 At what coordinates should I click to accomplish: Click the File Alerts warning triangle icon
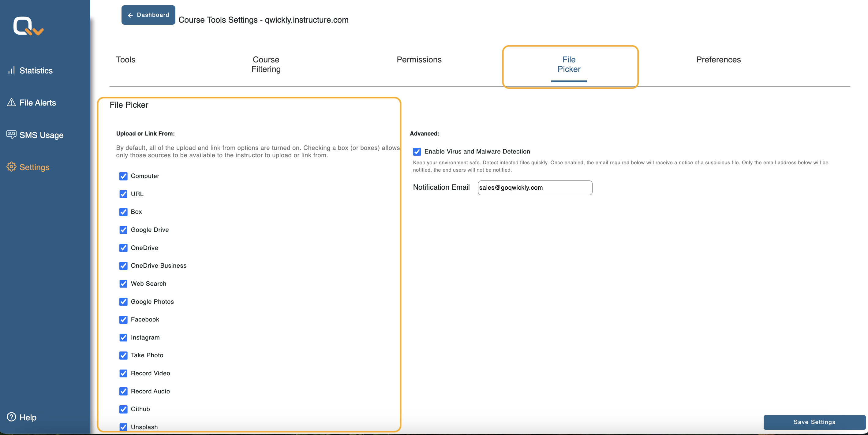pyautogui.click(x=11, y=102)
